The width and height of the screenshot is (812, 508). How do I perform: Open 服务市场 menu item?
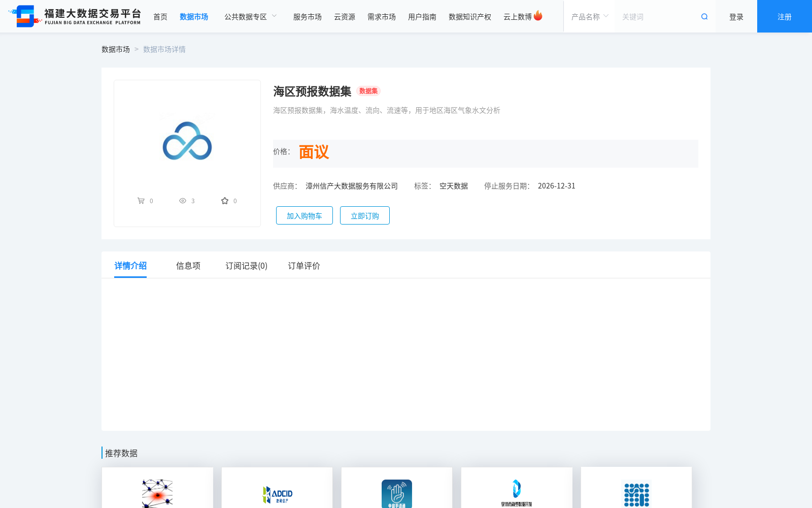point(308,17)
